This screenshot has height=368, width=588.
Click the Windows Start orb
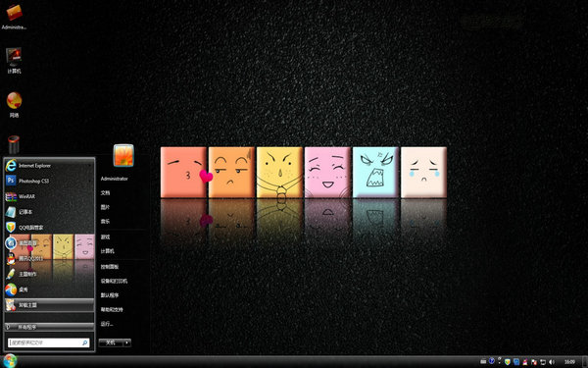[10, 361]
